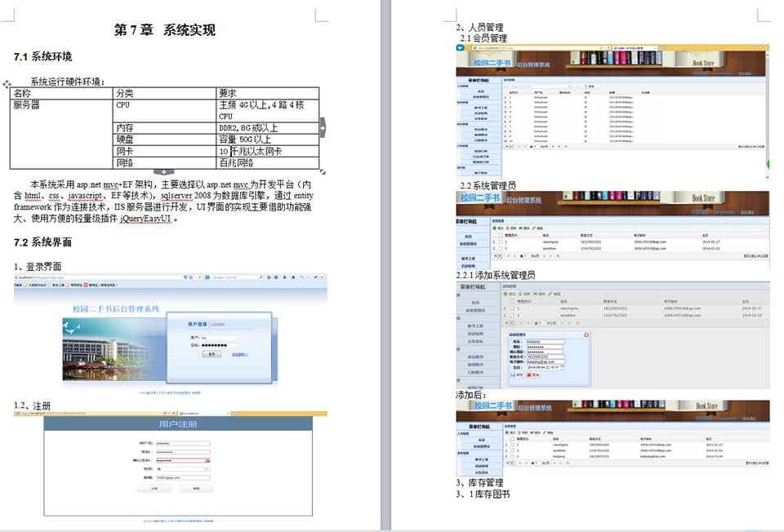Click the table move handle icon
The image size is (784, 532).
(7, 83)
